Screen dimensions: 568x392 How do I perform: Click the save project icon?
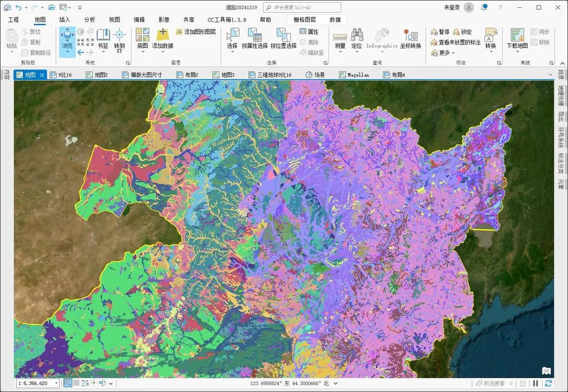pos(7,7)
